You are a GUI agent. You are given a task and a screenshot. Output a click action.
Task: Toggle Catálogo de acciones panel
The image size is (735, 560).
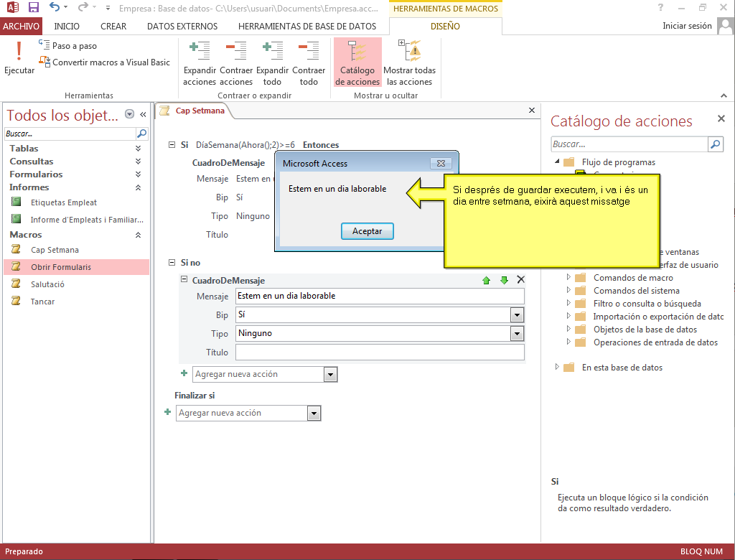click(357, 62)
